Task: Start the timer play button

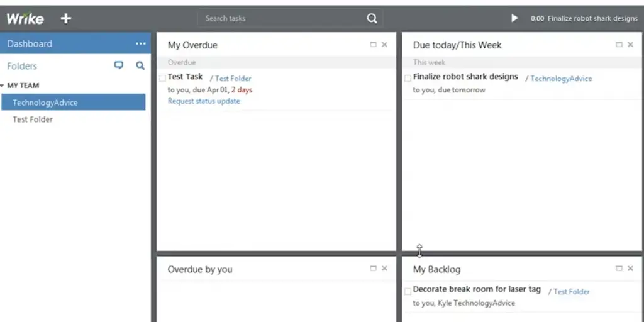Action: [x=514, y=18]
